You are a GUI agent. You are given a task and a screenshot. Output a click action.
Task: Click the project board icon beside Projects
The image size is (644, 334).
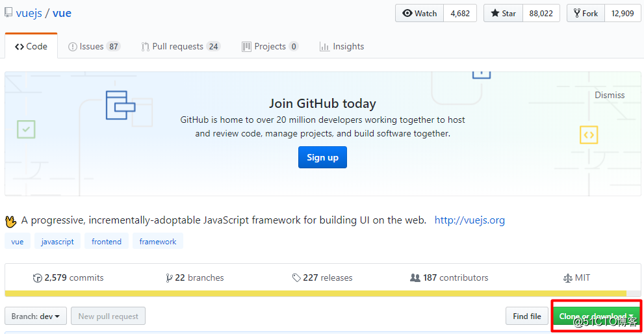tap(246, 47)
